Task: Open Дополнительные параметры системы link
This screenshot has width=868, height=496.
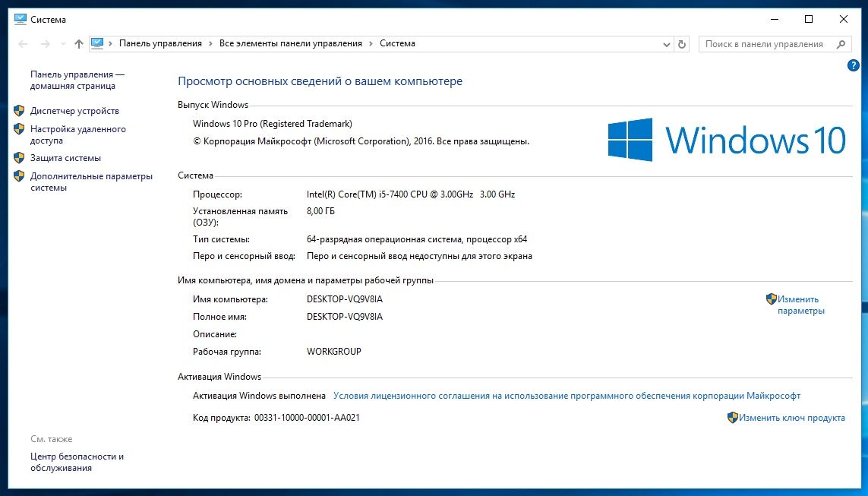Action: pos(91,182)
